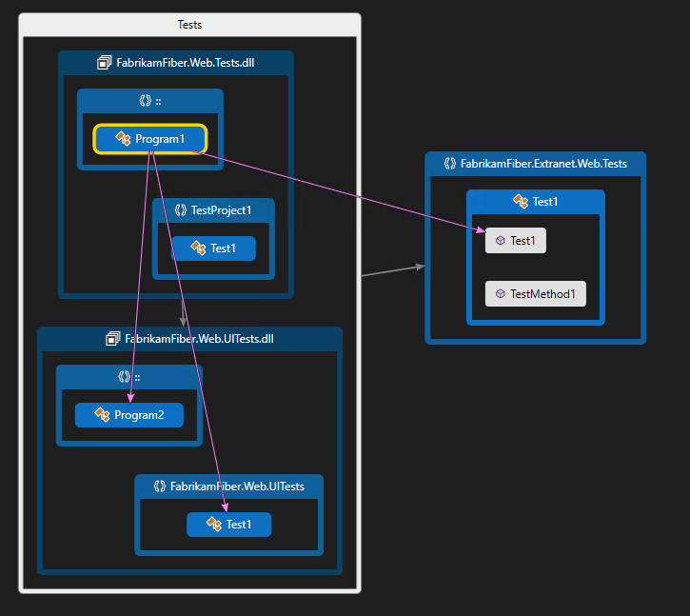The height and width of the screenshot is (616, 690).
Task: Click the namespace icon next to TestProject1
Action: coord(182,210)
